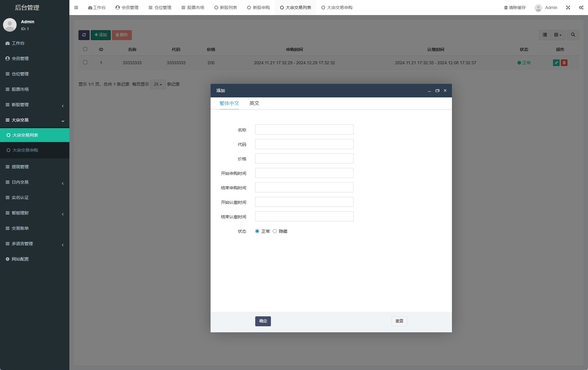Open the 新股申购 top tab
588x370 pixels.
pyautogui.click(x=258, y=8)
